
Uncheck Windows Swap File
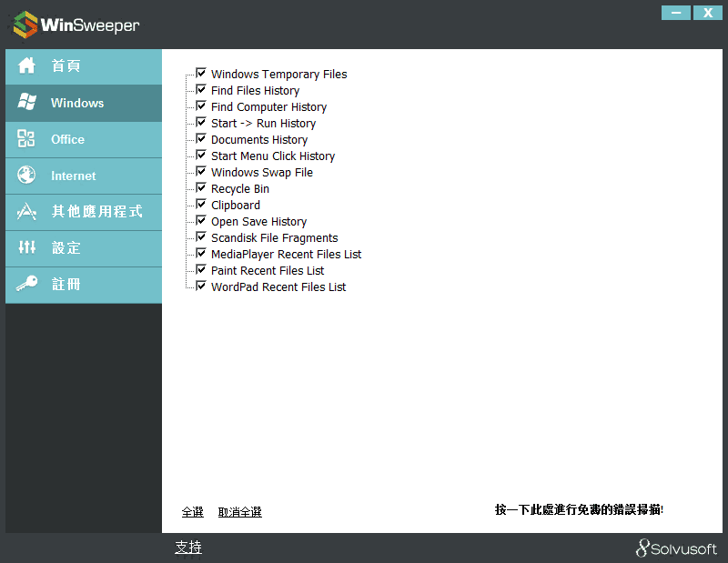tap(200, 172)
